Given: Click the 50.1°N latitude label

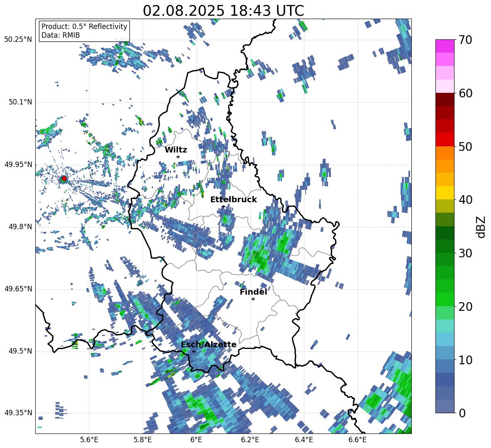Looking at the screenshot, I should (x=20, y=102).
